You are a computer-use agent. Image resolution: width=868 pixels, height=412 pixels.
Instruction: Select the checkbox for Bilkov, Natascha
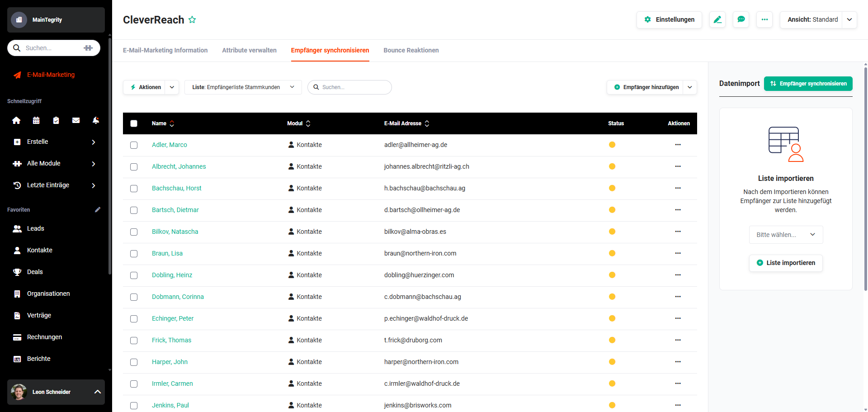click(x=134, y=232)
